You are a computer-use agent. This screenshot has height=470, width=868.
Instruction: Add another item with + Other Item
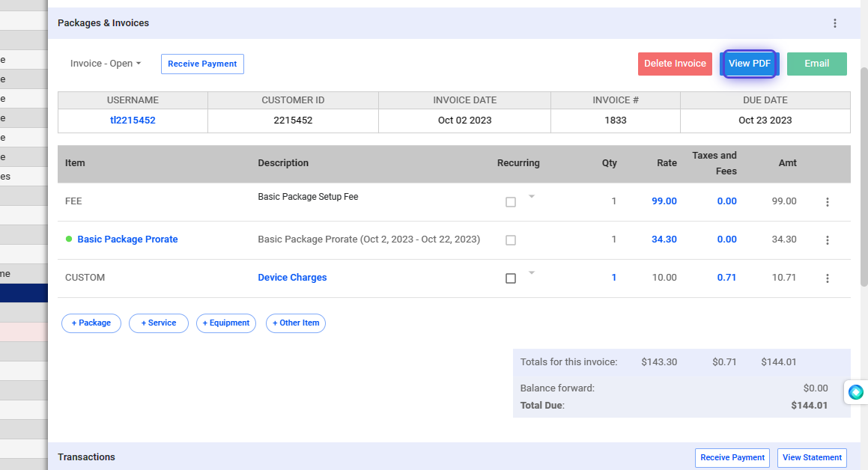click(296, 323)
